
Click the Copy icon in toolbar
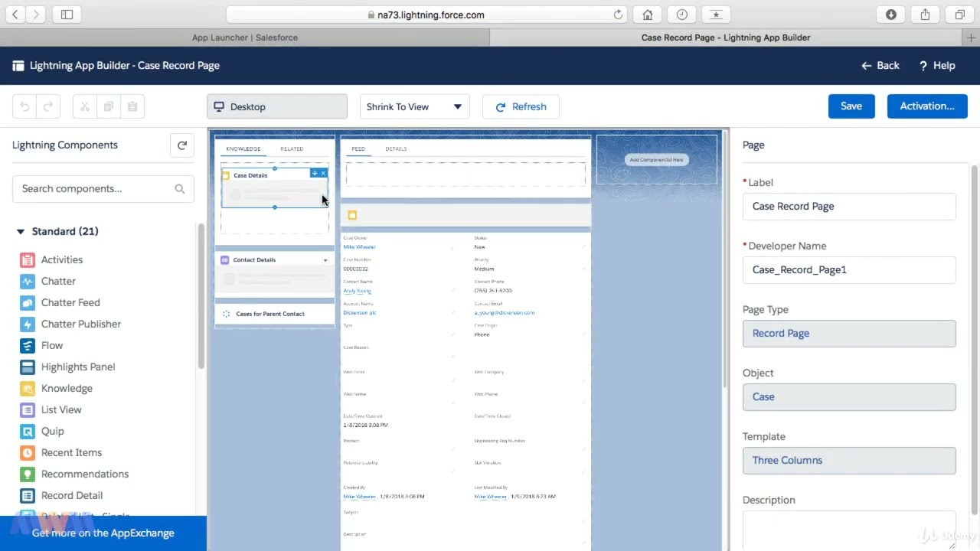[x=109, y=107]
